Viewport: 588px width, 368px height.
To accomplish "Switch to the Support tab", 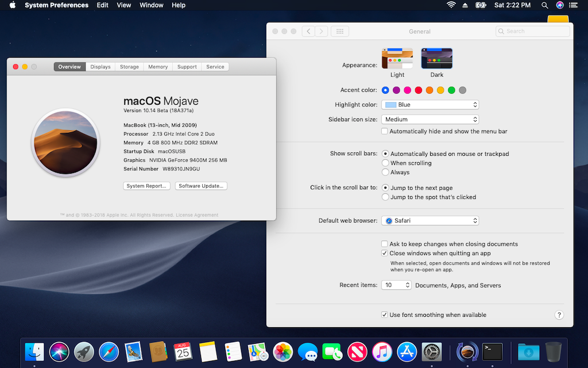I will [x=187, y=67].
